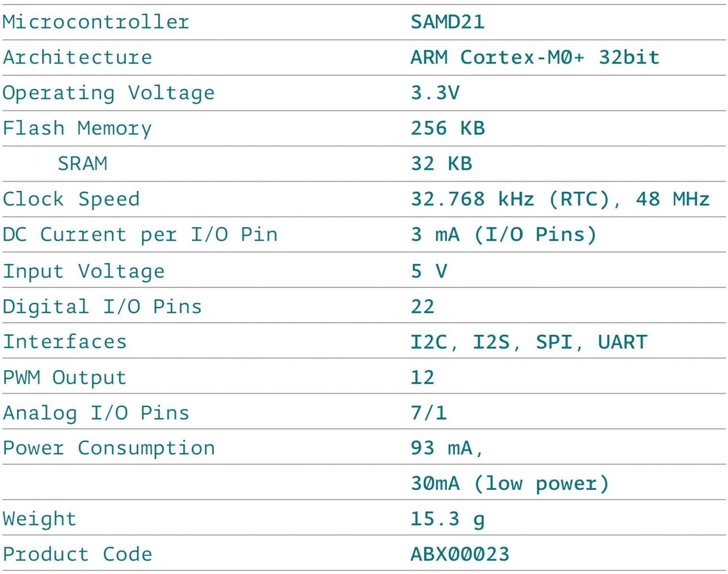
Task: Select the SAMD21 value text
Action: point(448,22)
